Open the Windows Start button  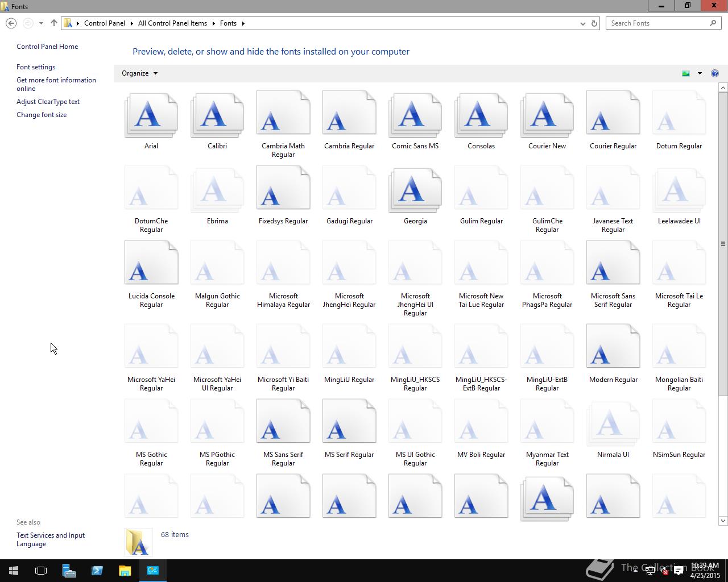click(x=14, y=571)
